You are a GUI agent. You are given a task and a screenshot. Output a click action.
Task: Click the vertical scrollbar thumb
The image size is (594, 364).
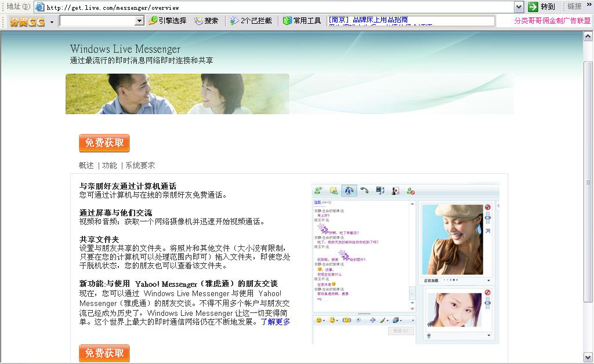(588, 181)
